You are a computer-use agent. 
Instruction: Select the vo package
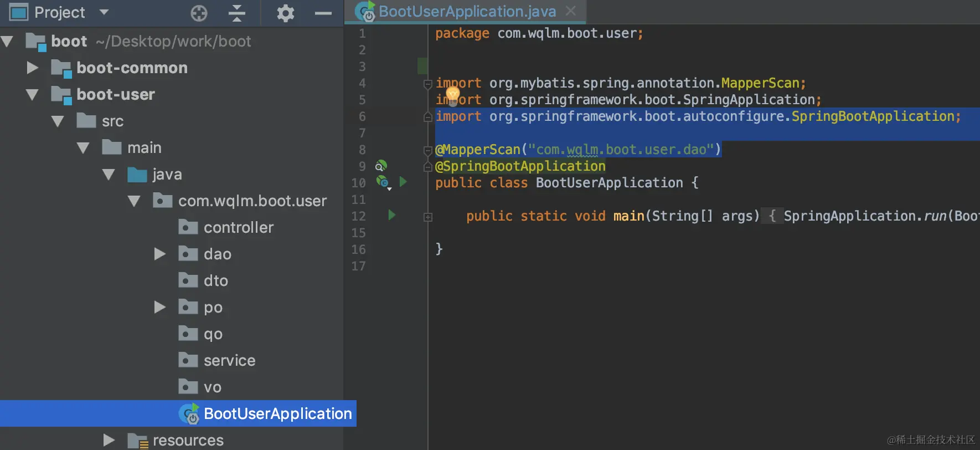click(x=200, y=387)
